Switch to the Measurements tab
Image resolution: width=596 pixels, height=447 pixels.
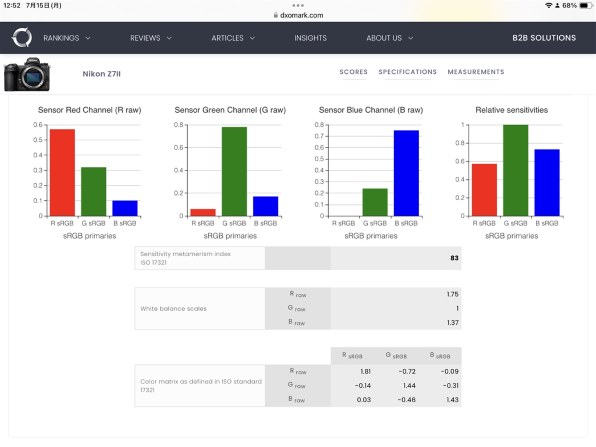(x=476, y=72)
